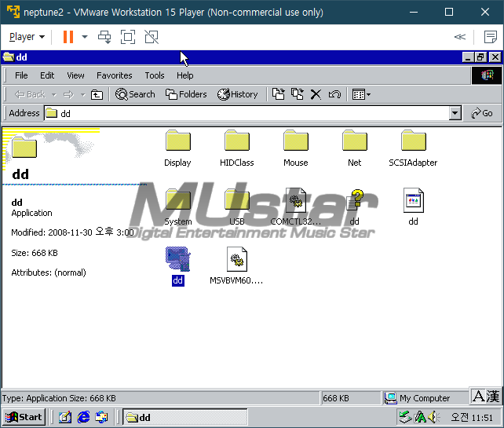Open the Views dropdown button
The width and height of the screenshot is (504, 428).
(361, 94)
